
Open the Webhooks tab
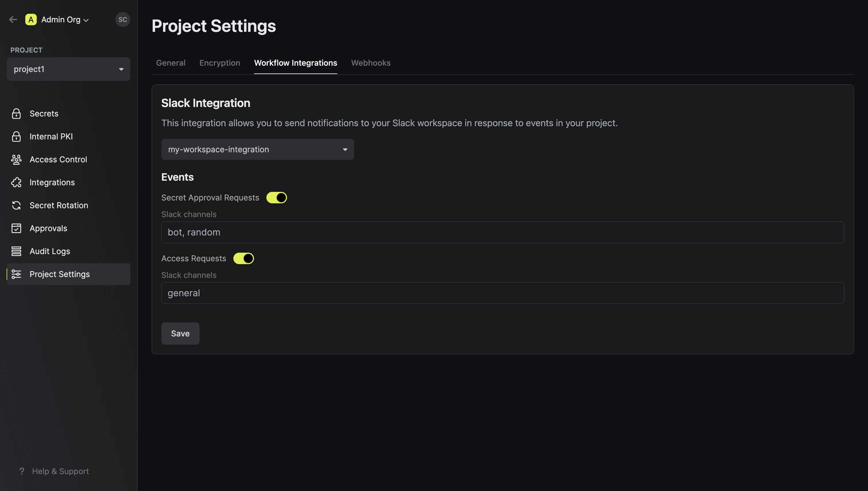click(371, 63)
